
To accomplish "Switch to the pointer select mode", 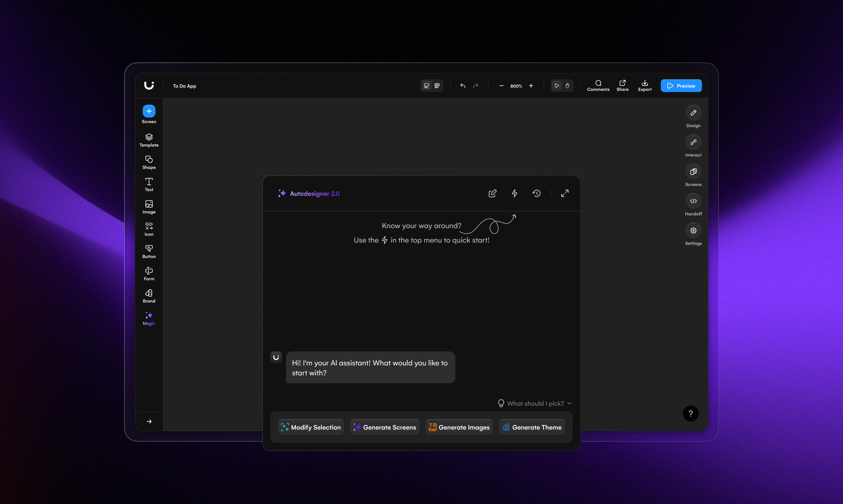I will [557, 86].
